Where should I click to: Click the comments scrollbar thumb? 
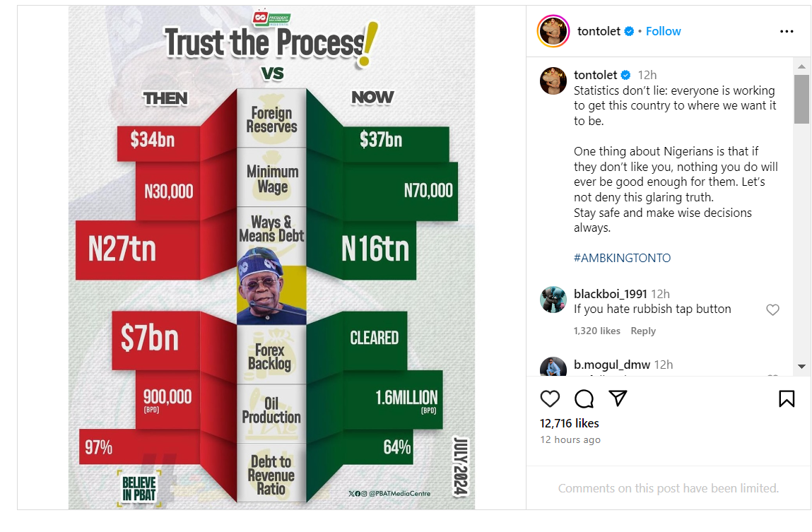click(x=801, y=99)
